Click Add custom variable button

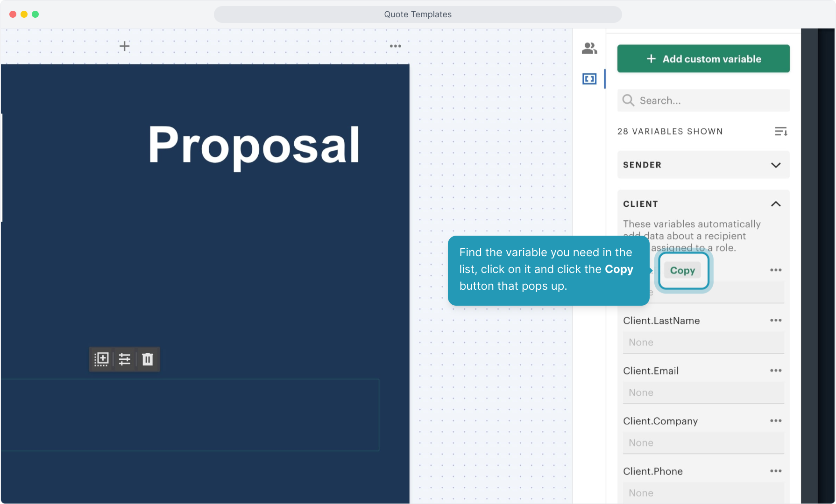click(703, 59)
